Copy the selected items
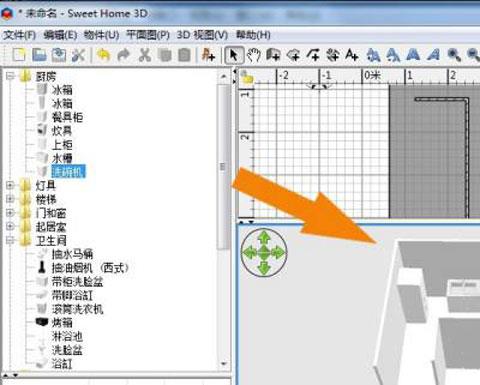This screenshot has height=385, width=480. point(164,55)
